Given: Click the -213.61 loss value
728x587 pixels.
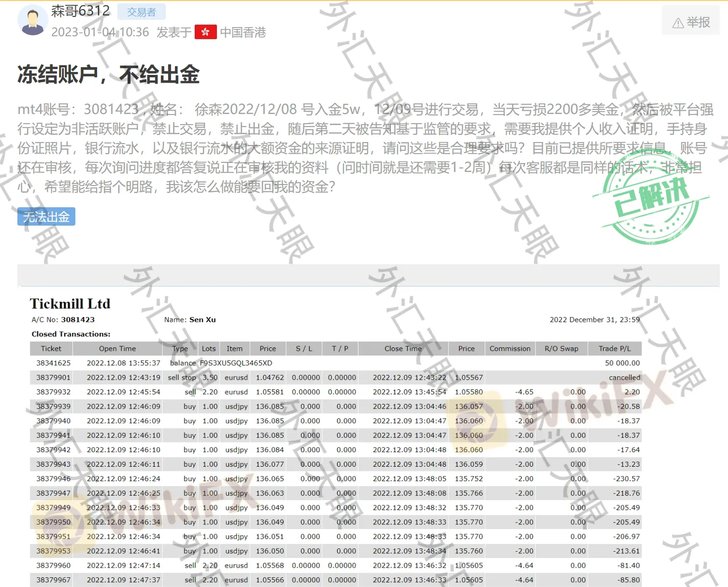Looking at the screenshot, I should (x=627, y=551).
